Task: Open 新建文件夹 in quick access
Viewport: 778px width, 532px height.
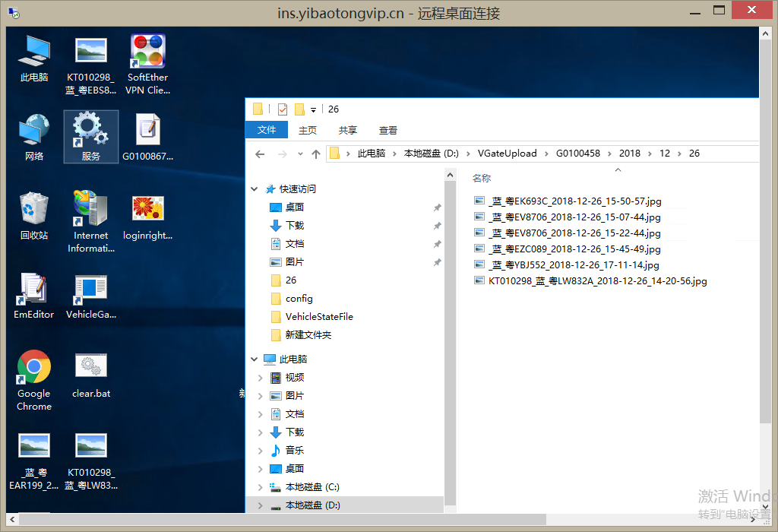Action: 308,335
